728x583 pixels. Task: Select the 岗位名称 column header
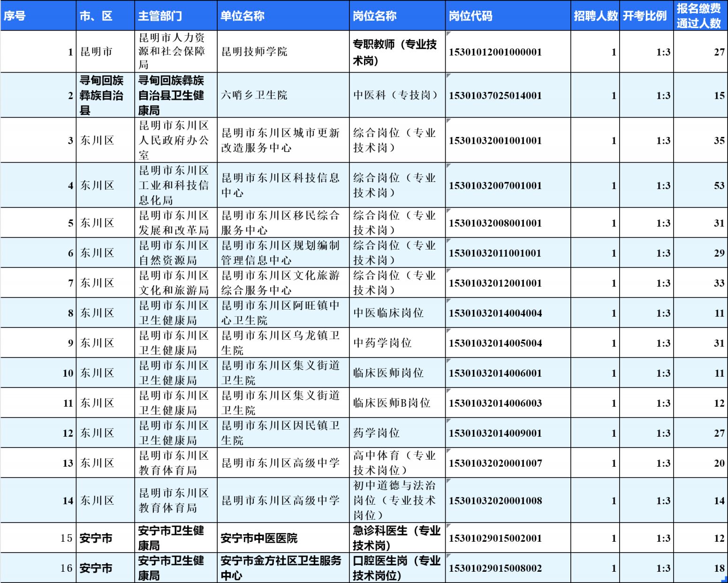[x=397, y=15]
